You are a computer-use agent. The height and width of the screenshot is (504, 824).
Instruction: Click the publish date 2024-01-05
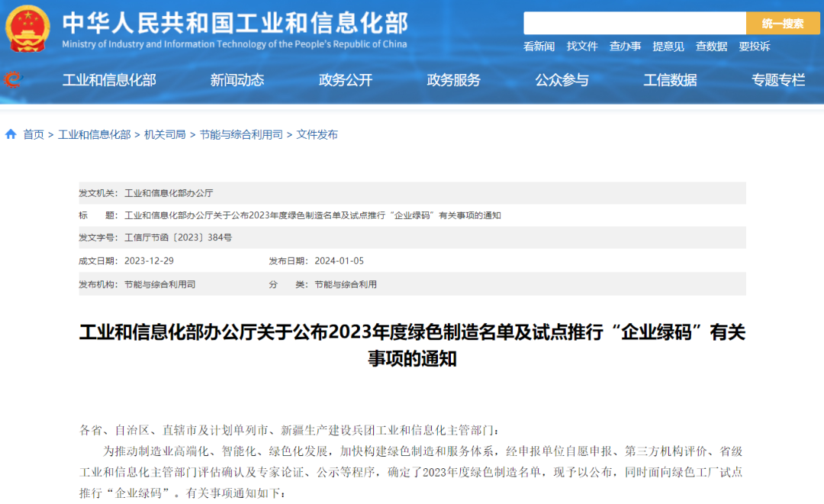pos(339,261)
